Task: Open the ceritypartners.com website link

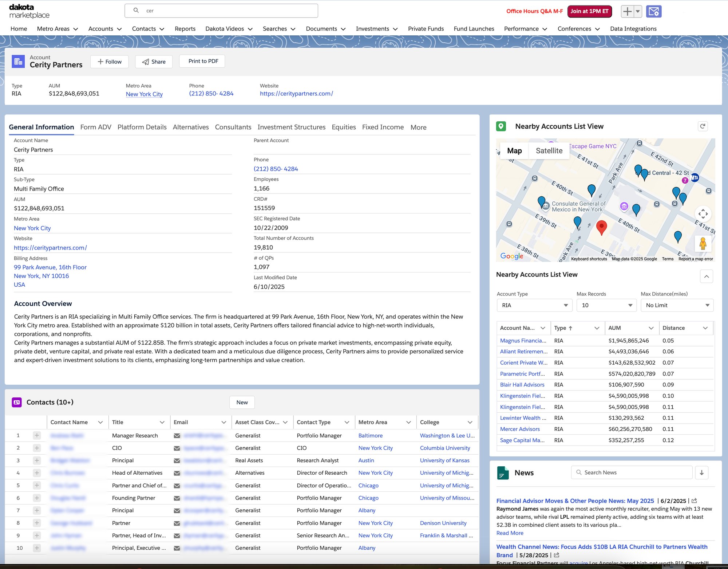Action: pos(296,94)
